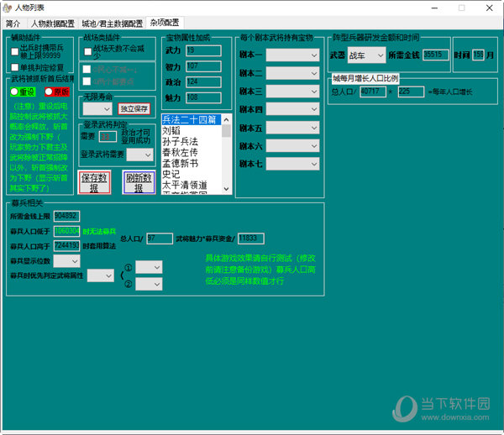Open the 剧本四 treasure dropdown
This screenshot has width=504, height=435.
coord(292,109)
